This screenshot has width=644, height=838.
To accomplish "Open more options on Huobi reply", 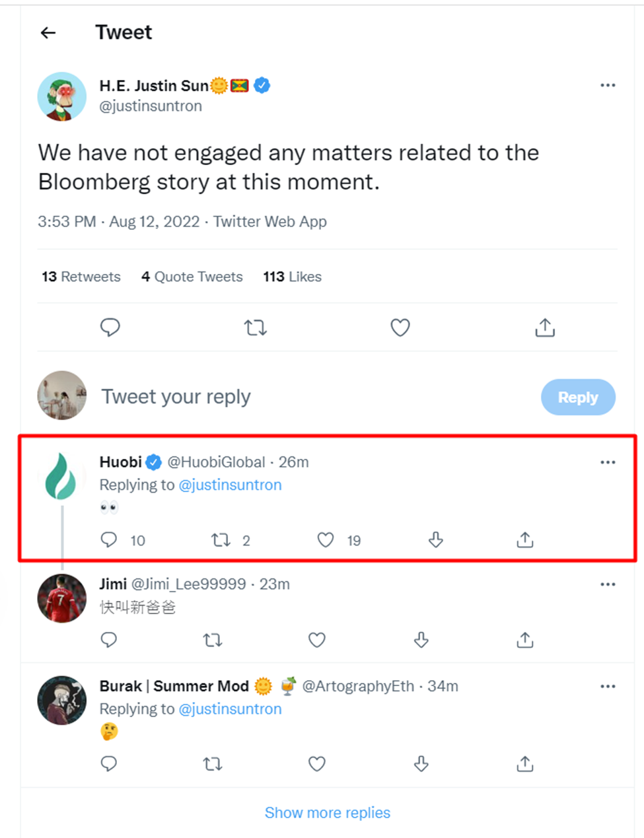I will (x=608, y=462).
